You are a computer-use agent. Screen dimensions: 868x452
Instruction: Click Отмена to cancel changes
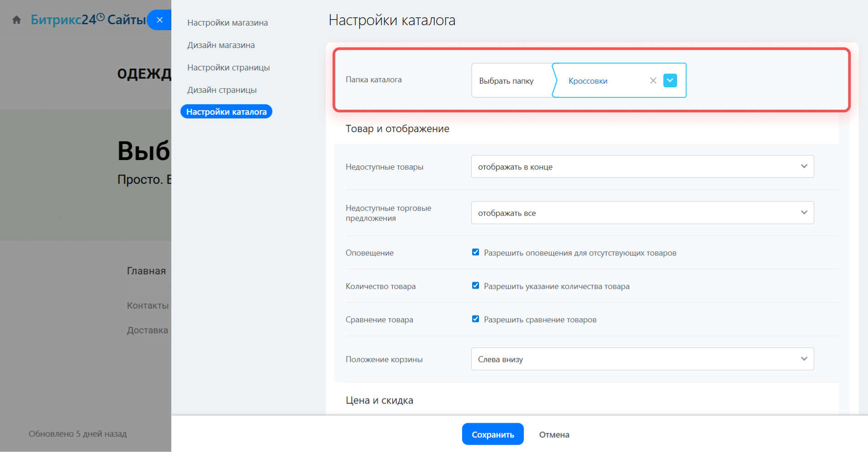(554, 435)
